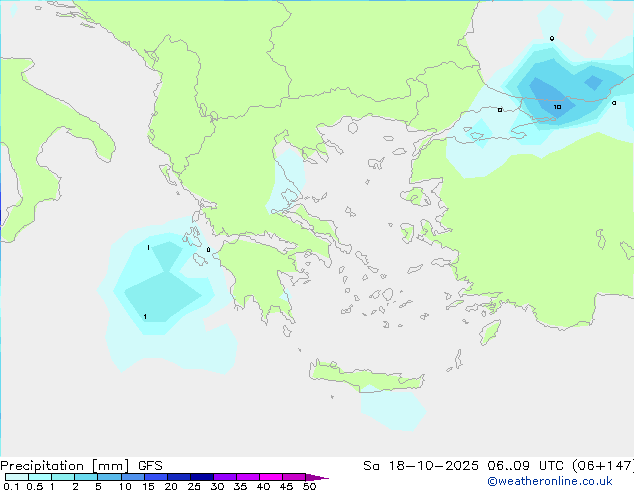Select the legend swatch between 20 and 25
This screenshot has height=490, width=634.
point(179,477)
